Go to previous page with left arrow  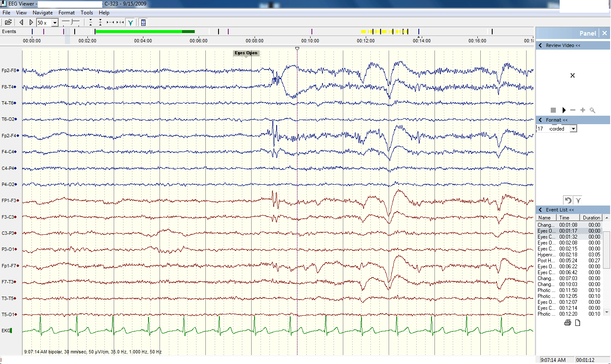[x=21, y=22]
